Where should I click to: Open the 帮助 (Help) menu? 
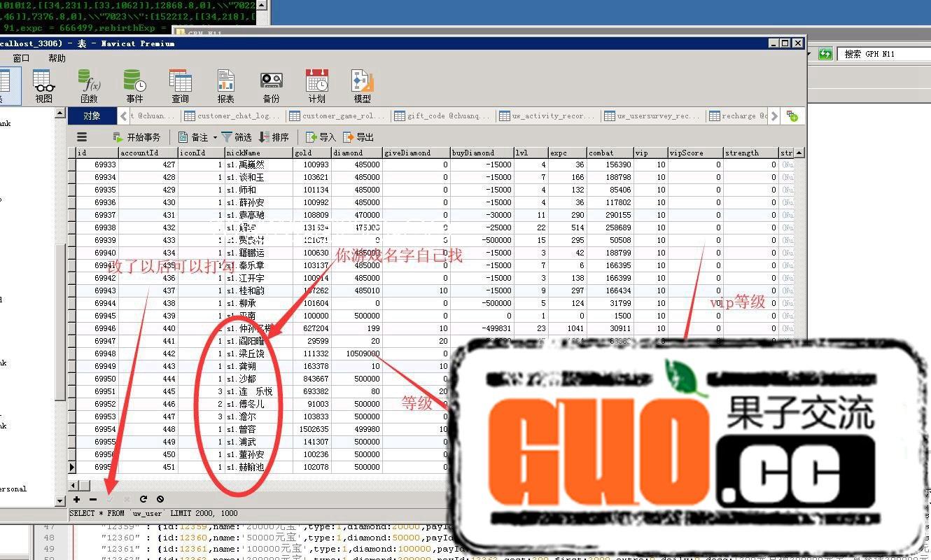[x=57, y=58]
